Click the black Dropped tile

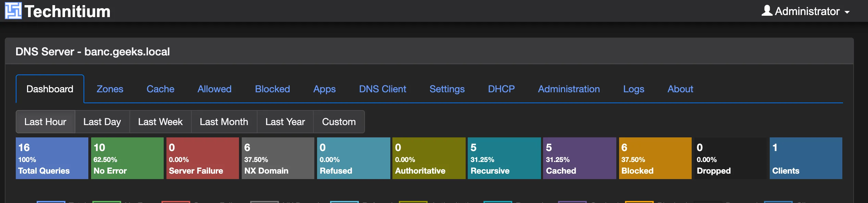point(731,158)
